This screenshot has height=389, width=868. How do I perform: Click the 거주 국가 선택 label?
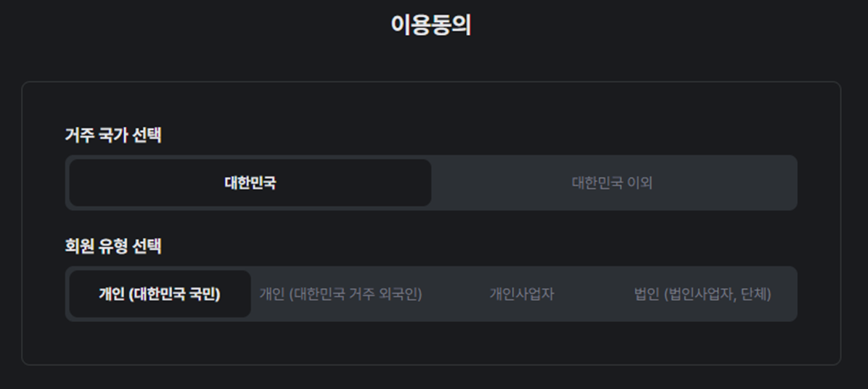pos(113,135)
